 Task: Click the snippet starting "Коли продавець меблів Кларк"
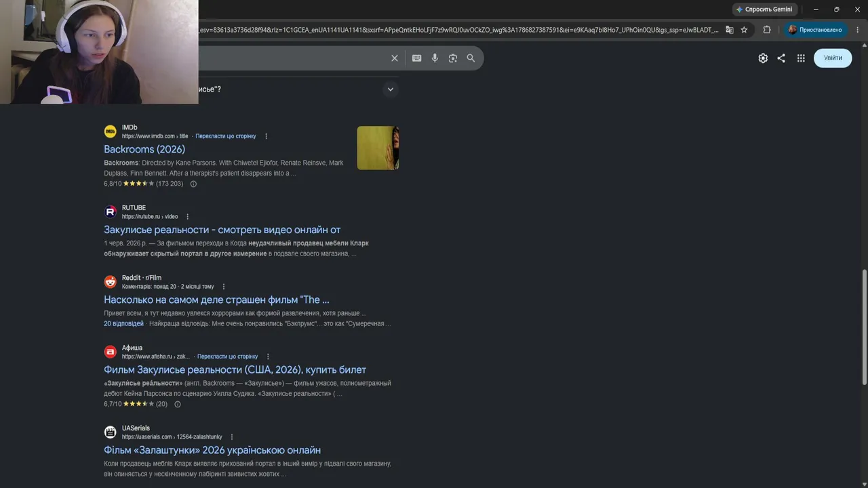coord(248,468)
